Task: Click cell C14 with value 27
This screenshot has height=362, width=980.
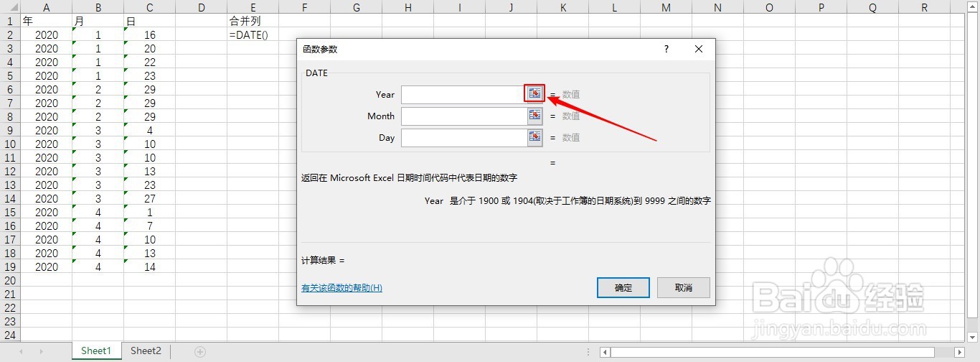Action: 149,198
